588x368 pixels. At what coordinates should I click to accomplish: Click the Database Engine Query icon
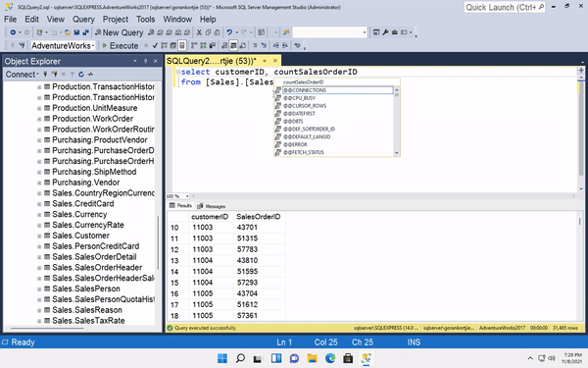151,32
